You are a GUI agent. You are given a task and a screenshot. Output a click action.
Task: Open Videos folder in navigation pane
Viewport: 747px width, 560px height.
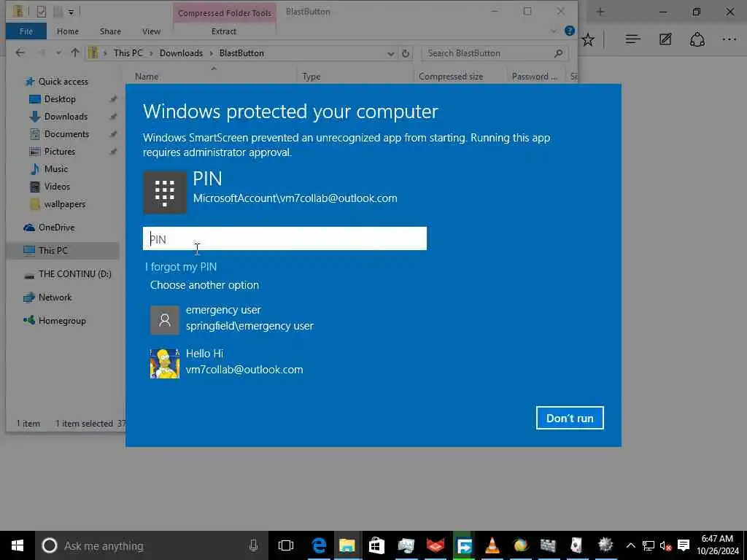[x=57, y=186]
